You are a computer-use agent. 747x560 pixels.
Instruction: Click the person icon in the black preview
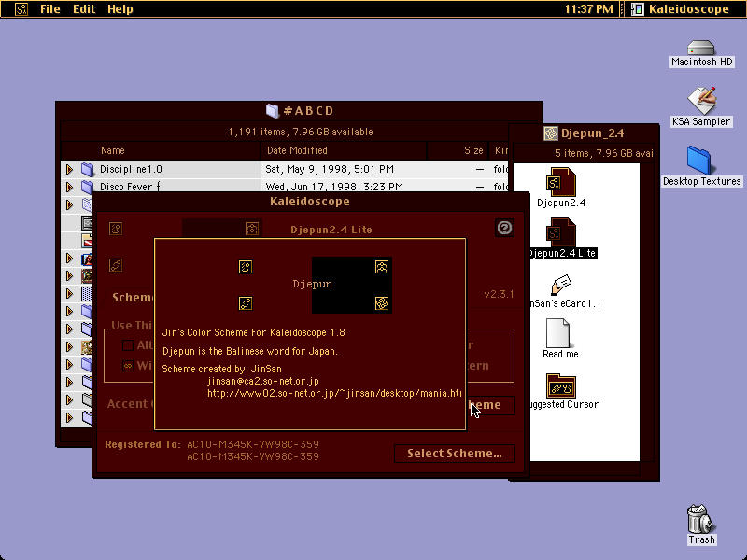382,267
